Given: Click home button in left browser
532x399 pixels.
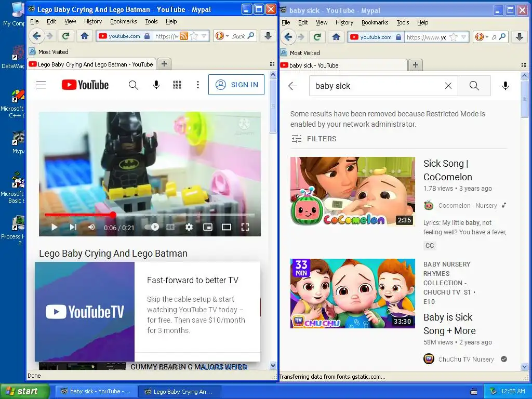Looking at the screenshot, I should tap(85, 36).
